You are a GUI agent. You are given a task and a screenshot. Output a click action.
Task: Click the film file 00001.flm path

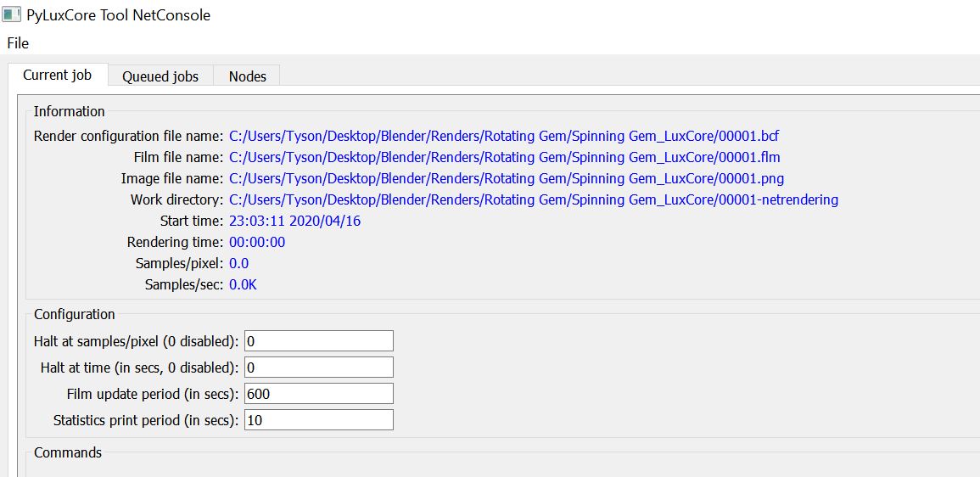coord(504,157)
